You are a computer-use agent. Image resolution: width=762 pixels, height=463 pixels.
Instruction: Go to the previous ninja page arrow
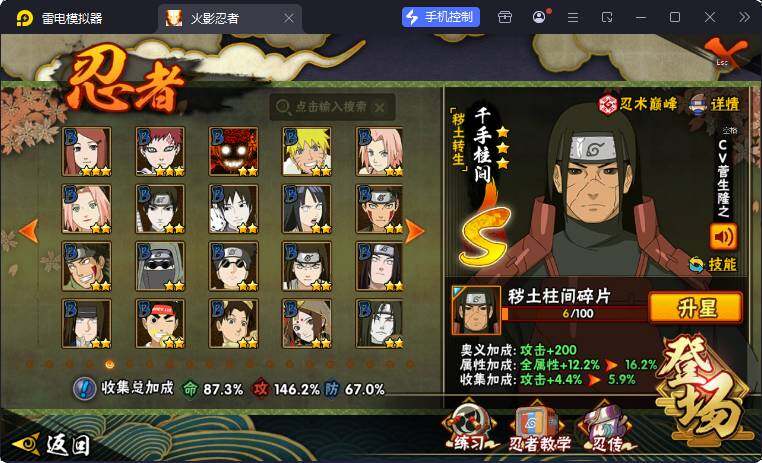(28, 231)
